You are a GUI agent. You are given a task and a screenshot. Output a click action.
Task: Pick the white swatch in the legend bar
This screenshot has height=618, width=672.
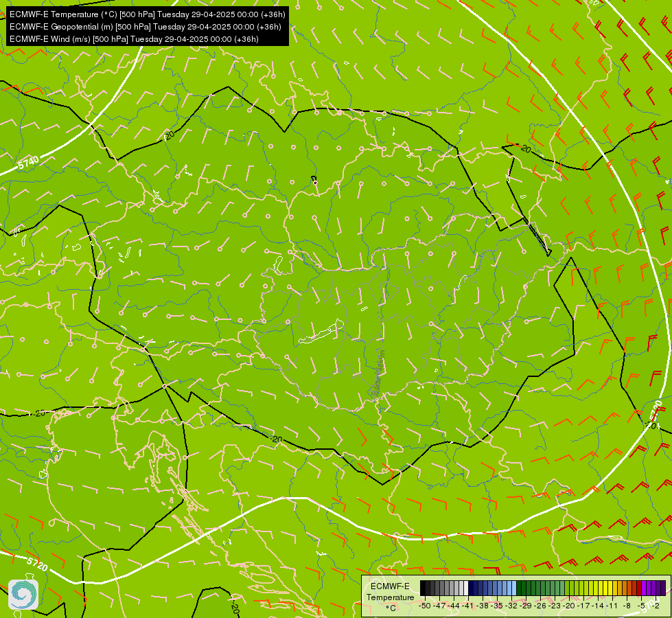(466, 588)
